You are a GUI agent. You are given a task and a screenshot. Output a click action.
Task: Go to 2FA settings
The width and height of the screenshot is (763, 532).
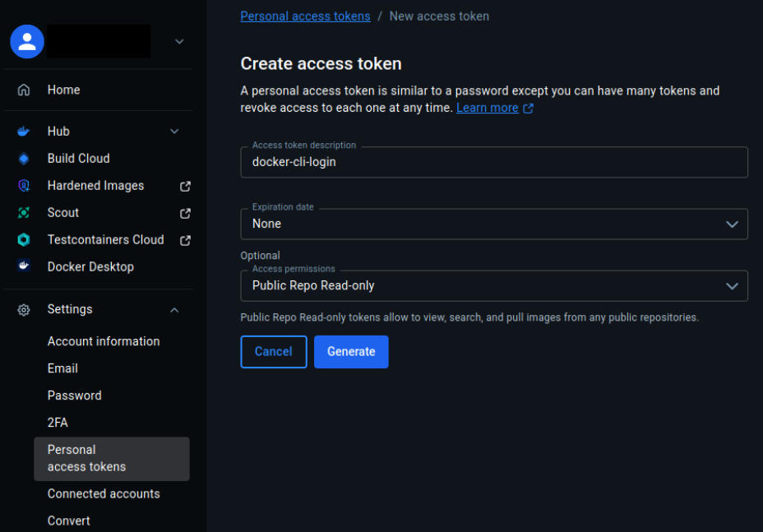click(58, 423)
